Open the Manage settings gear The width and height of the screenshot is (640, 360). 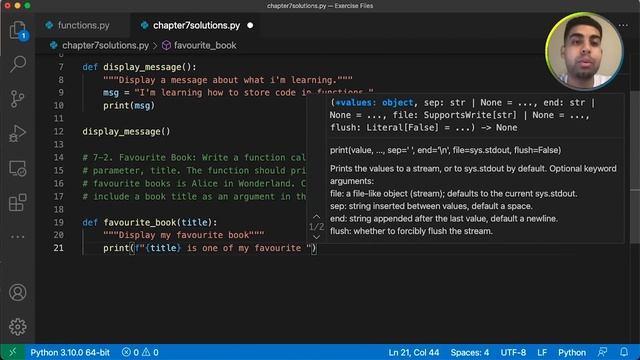tap(18, 327)
